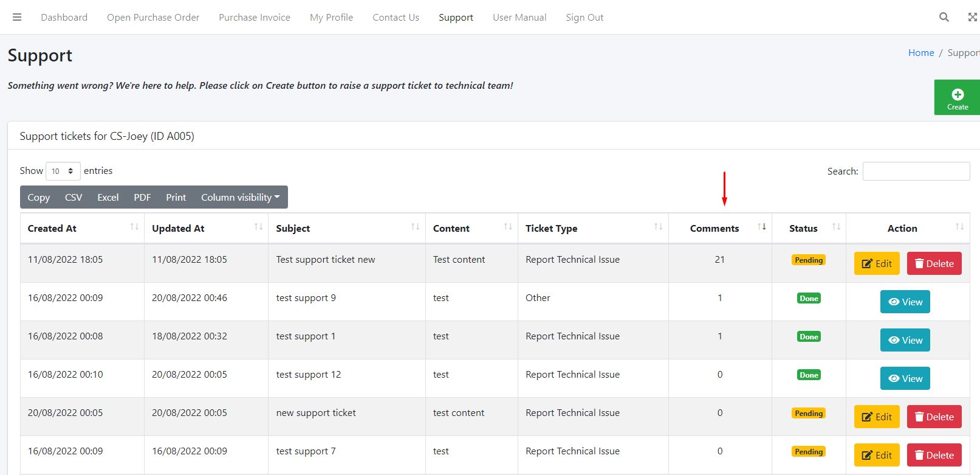View the test support 12 ticket
The height and width of the screenshot is (475, 980).
click(905, 378)
